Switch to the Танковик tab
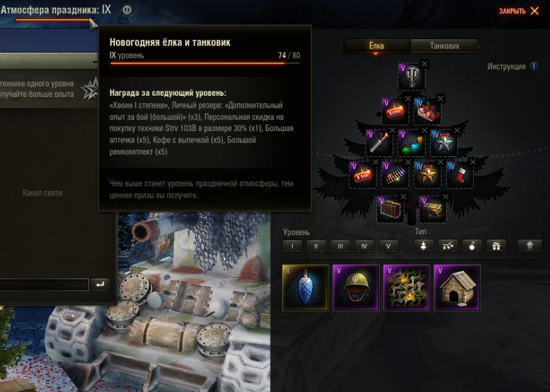The image size is (550, 392). point(444,46)
